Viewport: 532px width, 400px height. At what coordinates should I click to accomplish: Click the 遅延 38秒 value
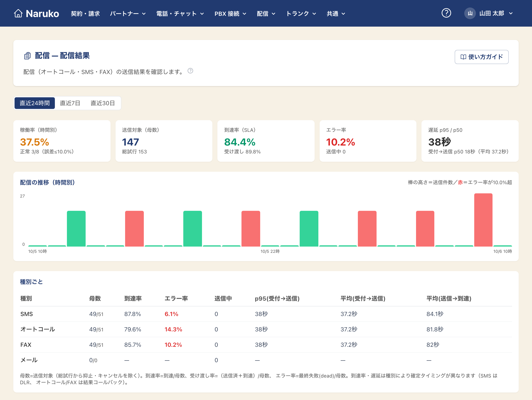(x=440, y=142)
